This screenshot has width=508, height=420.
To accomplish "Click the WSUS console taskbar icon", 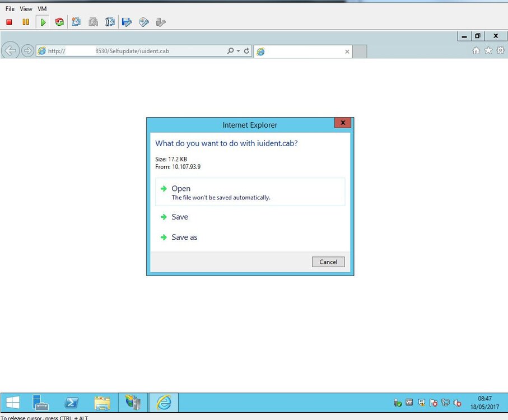I will coord(133,403).
